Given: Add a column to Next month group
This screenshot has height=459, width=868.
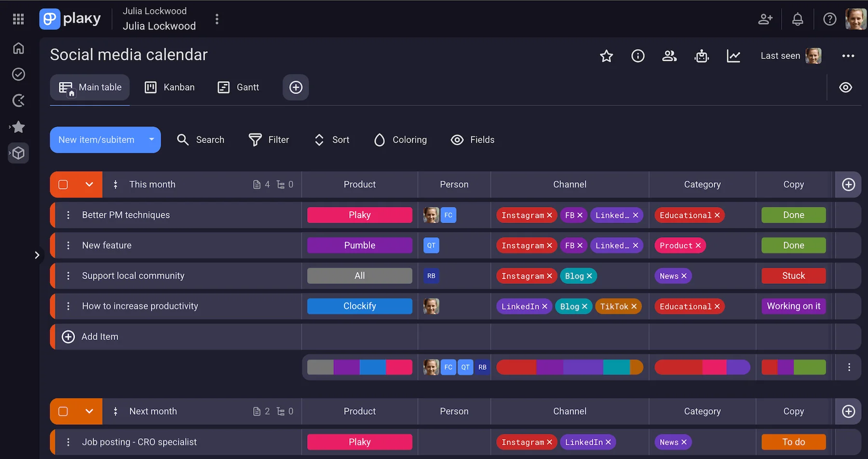Looking at the screenshot, I should 848,411.
